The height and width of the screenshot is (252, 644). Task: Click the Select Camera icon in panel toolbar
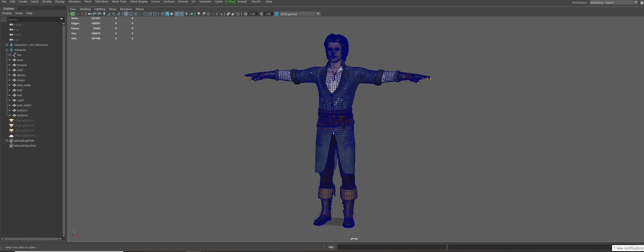click(x=90, y=14)
